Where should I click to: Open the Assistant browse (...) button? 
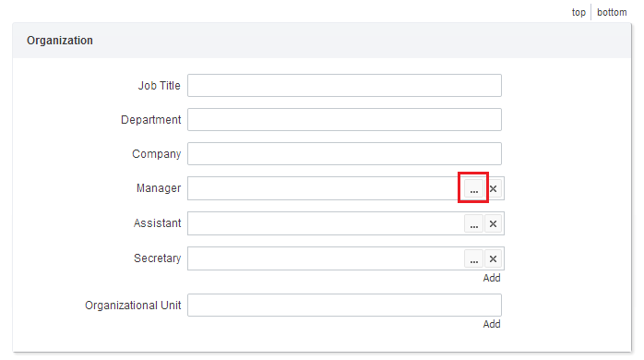click(473, 223)
